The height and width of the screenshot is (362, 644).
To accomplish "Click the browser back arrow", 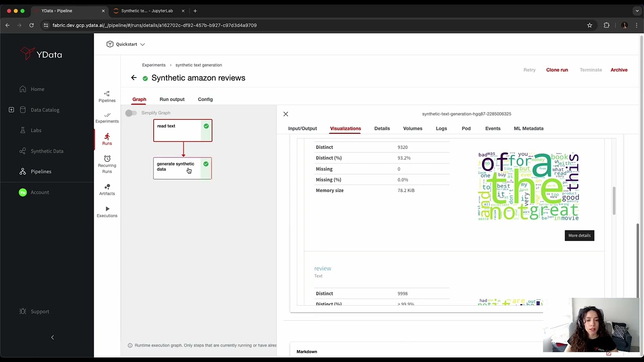I will click(8, 25).
